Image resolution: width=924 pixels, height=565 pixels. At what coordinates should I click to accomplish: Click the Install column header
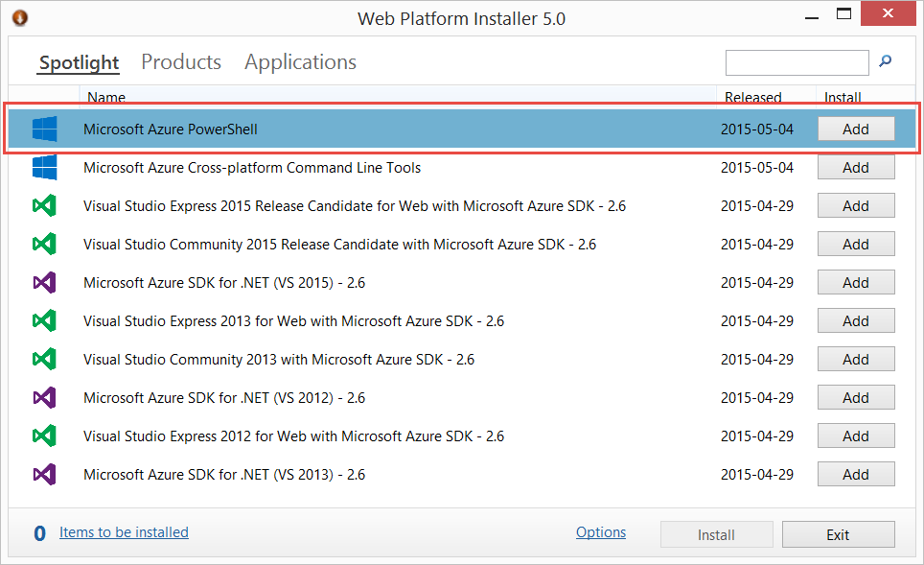(x=866, y=96)
